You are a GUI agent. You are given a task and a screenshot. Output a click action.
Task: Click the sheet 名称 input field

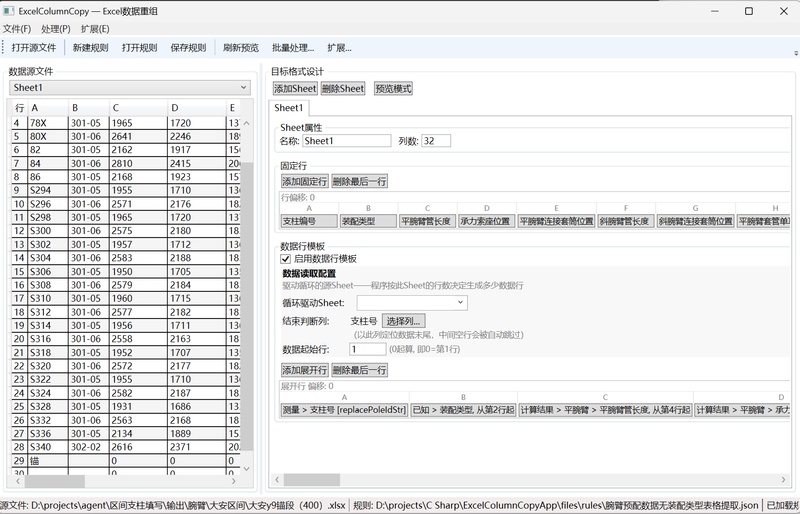[x=347, y=141]
